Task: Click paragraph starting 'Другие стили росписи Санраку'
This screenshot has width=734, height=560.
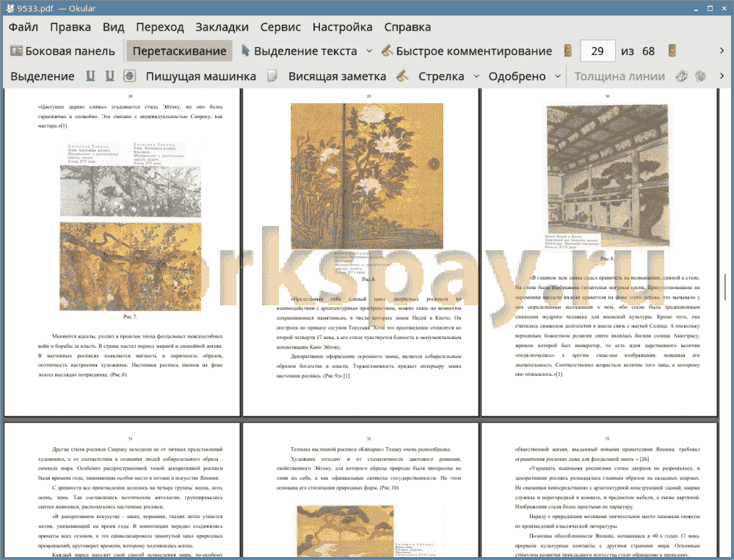Action: pyautogui.click(x=130, y=464)
